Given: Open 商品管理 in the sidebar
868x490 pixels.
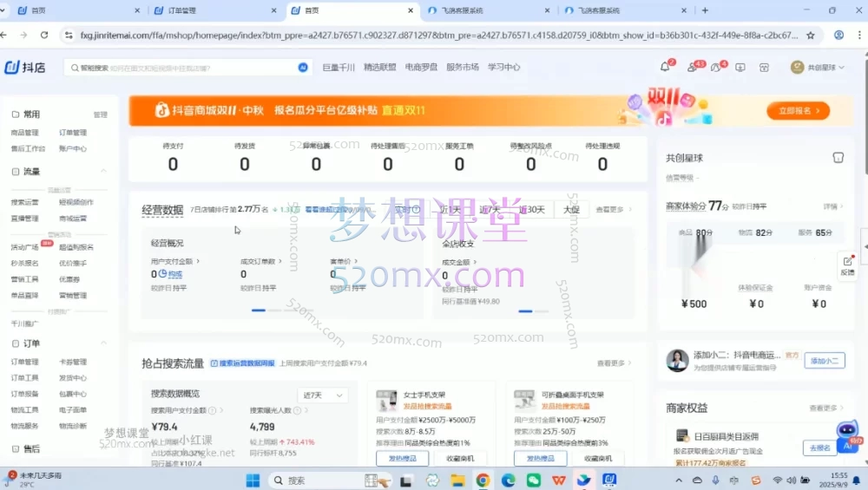Looking at the screenshot, I should coord(25,133).
